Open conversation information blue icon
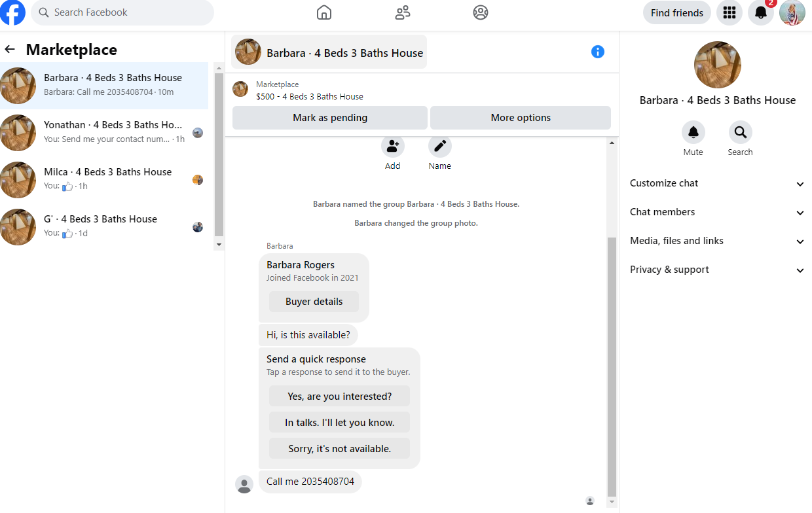This screenshot has width=812, height=513. coord(598,52)
